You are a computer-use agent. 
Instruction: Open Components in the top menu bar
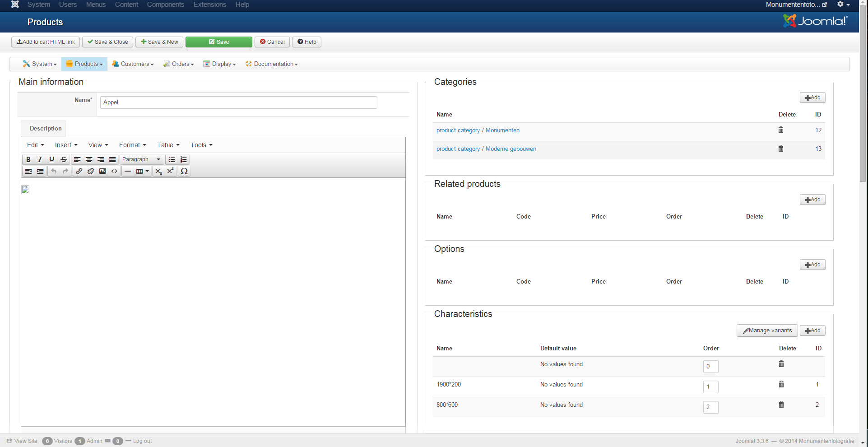click(165, 5)
